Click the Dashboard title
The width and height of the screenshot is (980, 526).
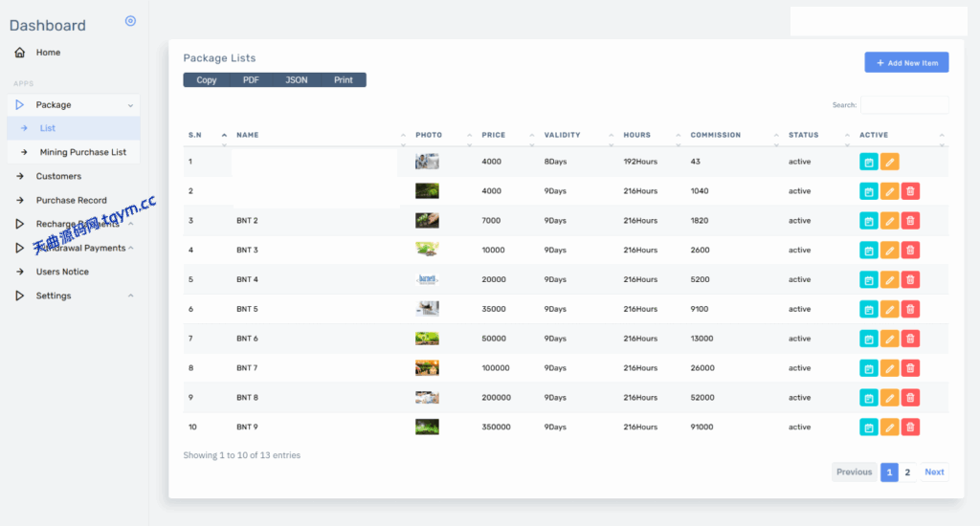tap(48, 26)
